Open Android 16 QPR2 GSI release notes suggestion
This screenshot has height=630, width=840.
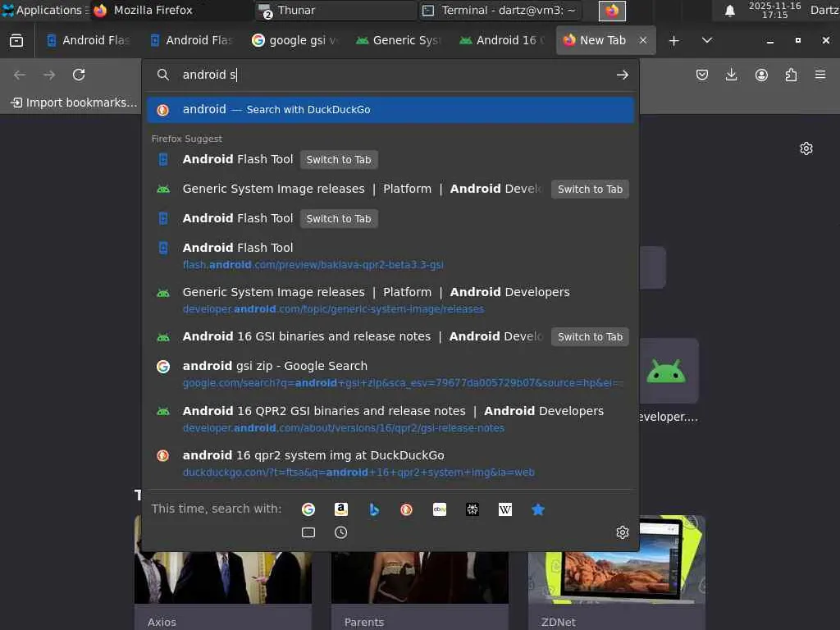pos(390,419)
